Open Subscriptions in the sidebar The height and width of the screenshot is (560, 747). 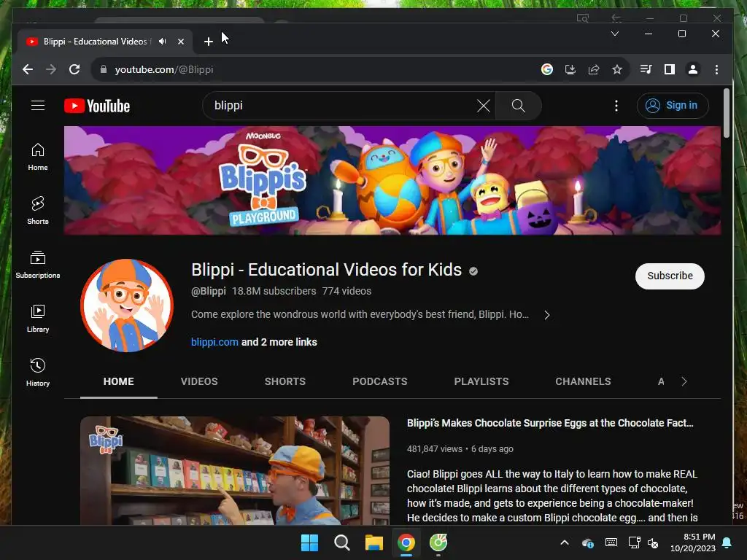pyautogui.click(x=38, y=265)
